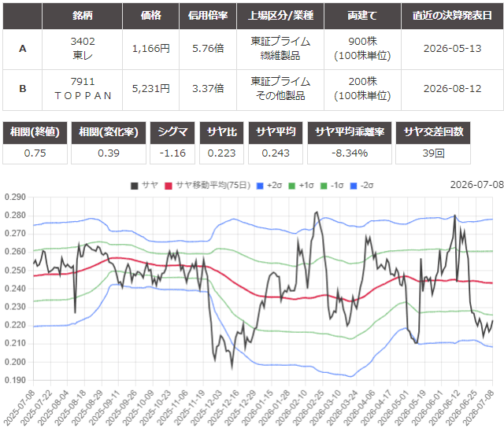Click the シグマ header label
This screenshot has width=504, height=428.
click(x=172, y=132)
